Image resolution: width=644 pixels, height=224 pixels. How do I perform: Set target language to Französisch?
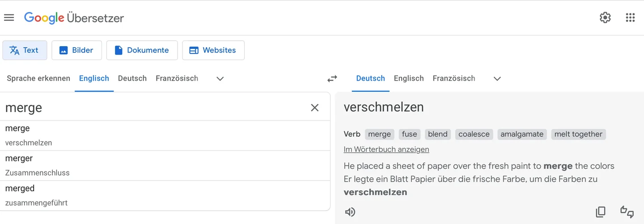[x=453, y=78]
